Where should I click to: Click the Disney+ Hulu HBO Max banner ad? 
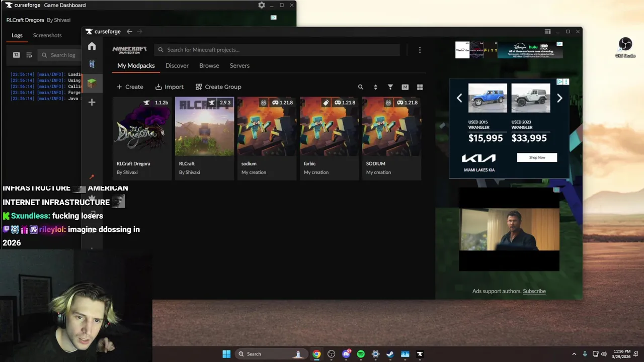(530, 50)
